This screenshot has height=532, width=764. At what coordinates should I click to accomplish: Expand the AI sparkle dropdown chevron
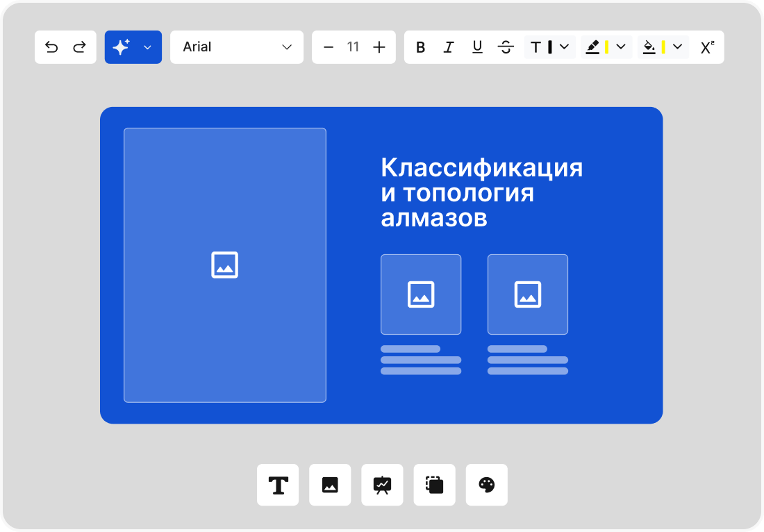[147, 47]
